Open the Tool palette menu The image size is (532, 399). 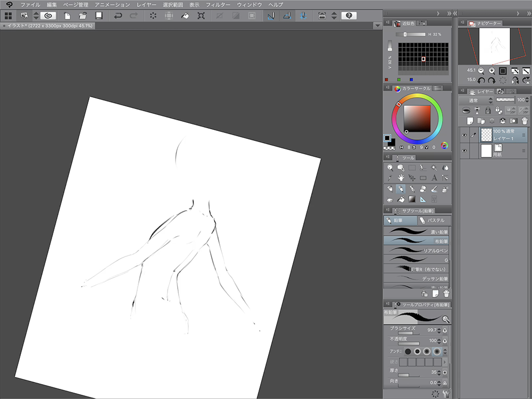[x=387, y=157]
